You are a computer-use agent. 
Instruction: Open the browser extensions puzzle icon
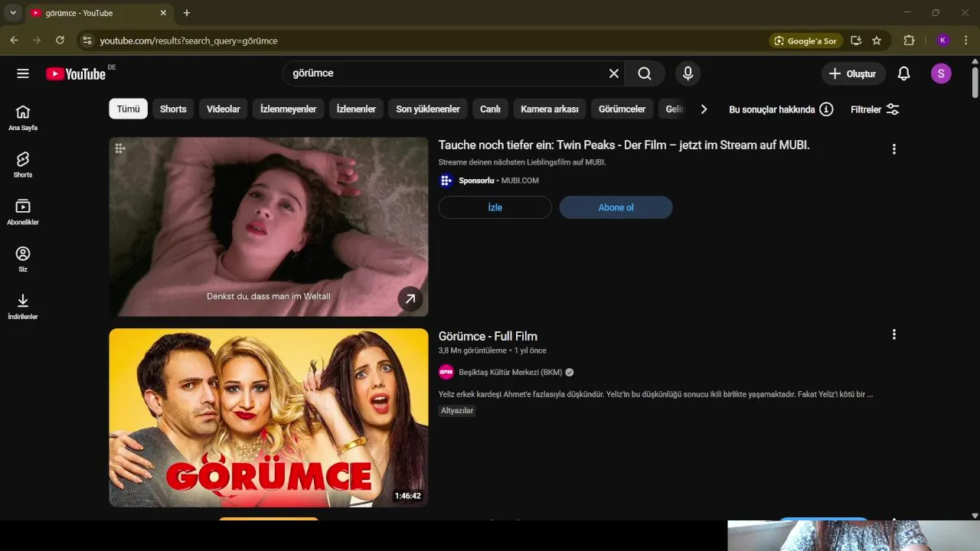pos(909,41)
